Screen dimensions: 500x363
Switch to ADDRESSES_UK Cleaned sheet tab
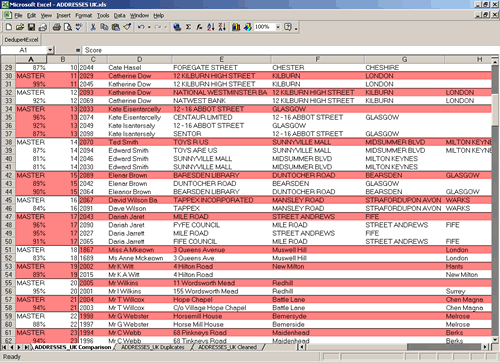pos(227,347)
